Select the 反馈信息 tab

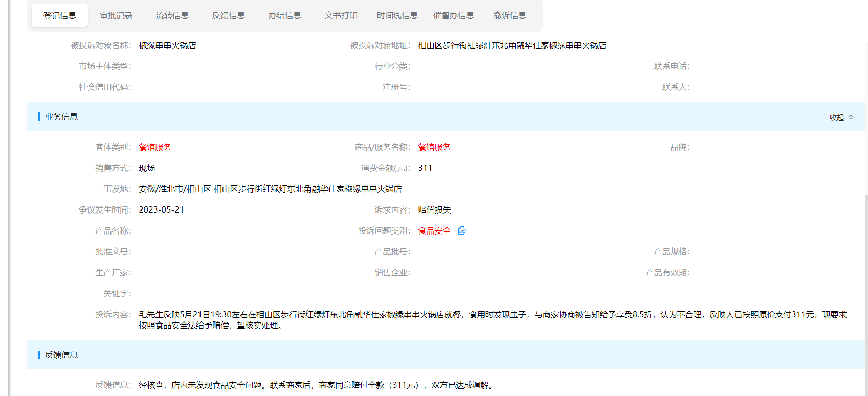[229, 15]
